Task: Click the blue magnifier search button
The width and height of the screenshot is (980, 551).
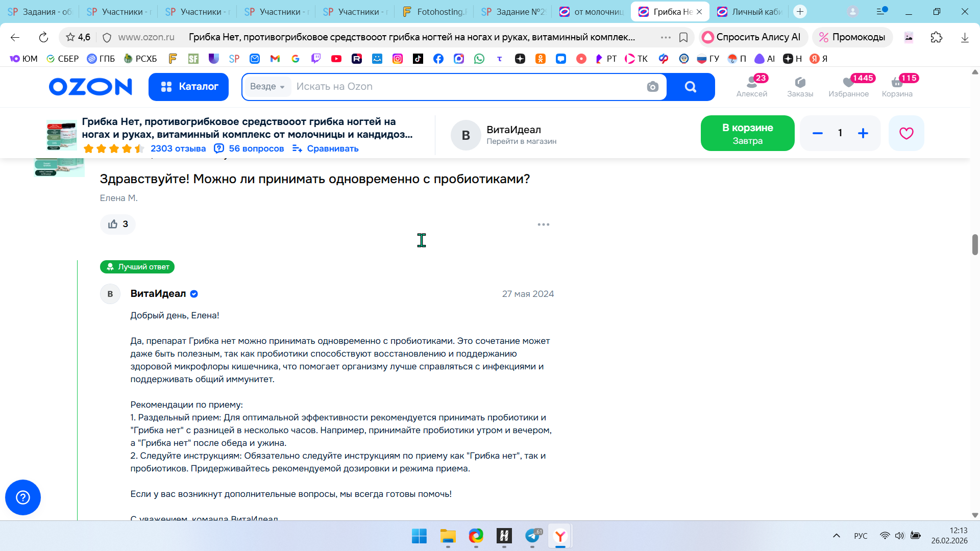Action: 690,87
